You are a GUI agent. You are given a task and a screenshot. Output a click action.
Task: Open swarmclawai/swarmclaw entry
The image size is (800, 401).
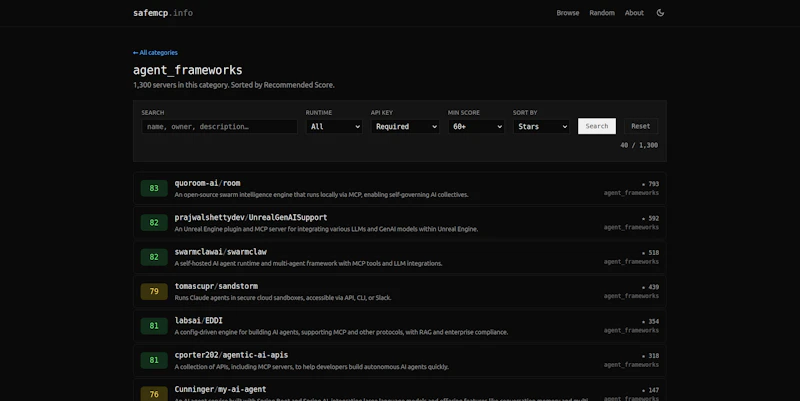pyautogui.click(x=399, y=257)
